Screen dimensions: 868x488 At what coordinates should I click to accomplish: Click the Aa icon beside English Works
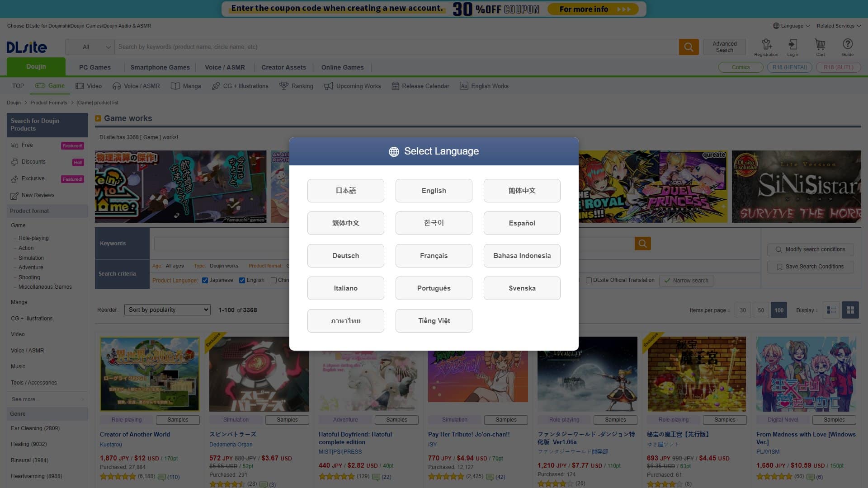pos(464,86)
